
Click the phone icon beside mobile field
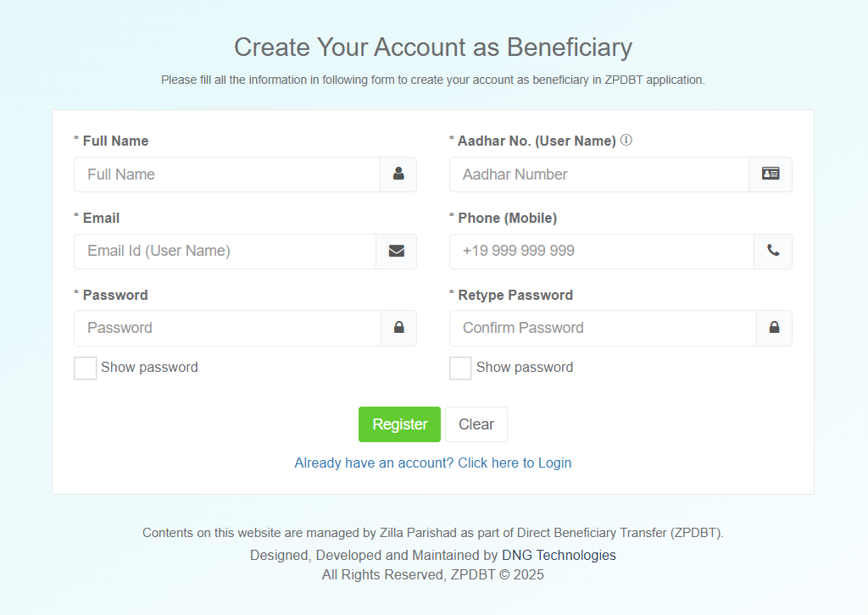[773, 252]
